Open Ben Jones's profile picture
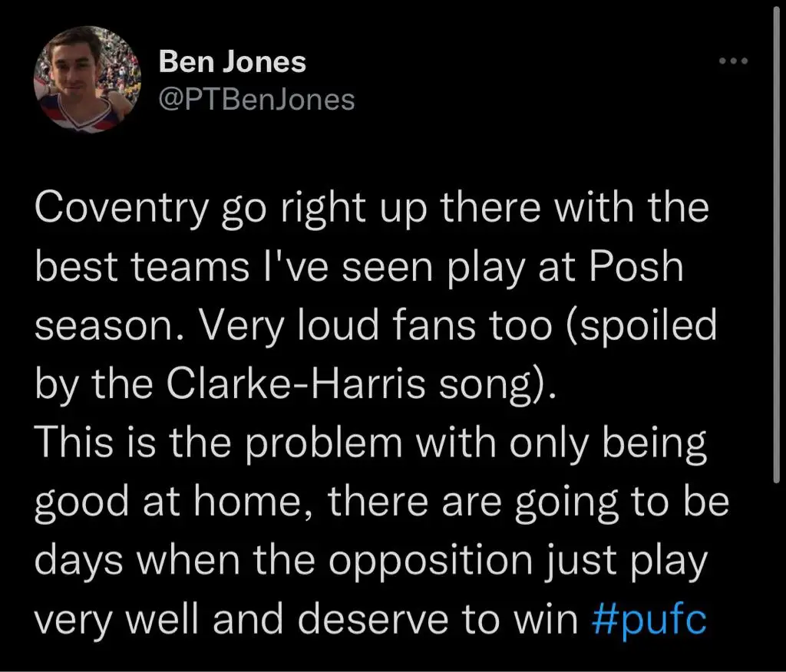Screen dimensions: 786x672 [x=88, y=79]
